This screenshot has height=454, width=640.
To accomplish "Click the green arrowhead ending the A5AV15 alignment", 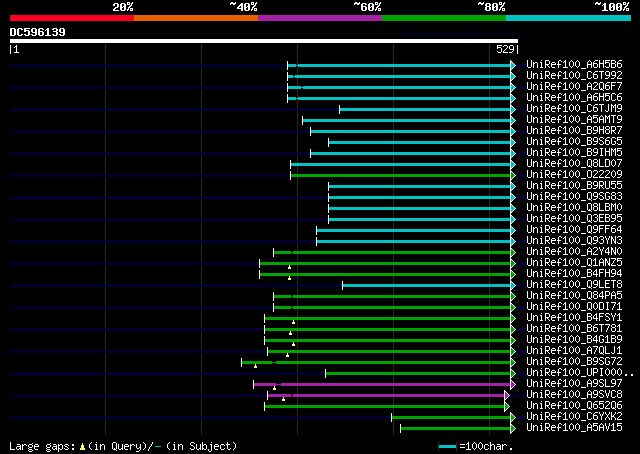I will point(513,429).
